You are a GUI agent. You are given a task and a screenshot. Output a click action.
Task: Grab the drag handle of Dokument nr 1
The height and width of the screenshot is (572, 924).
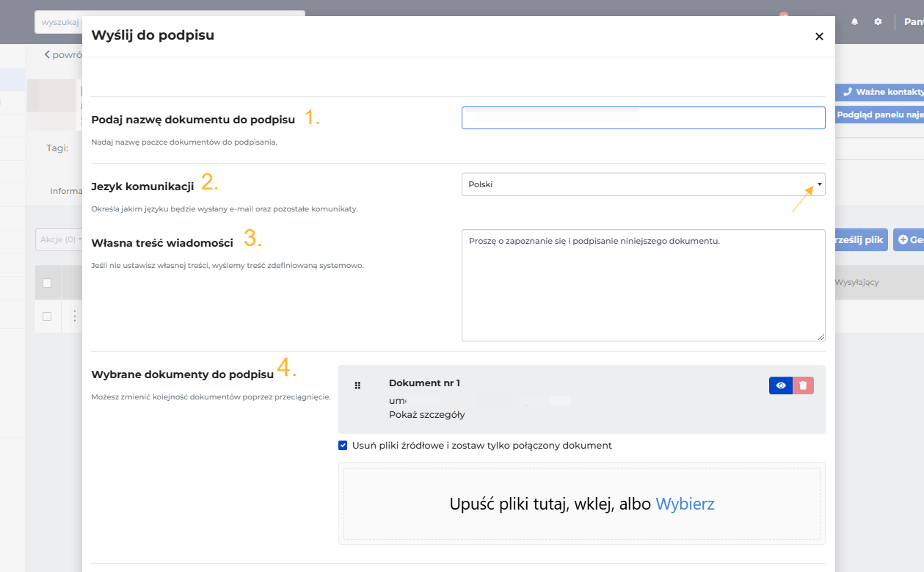point(358,385)
